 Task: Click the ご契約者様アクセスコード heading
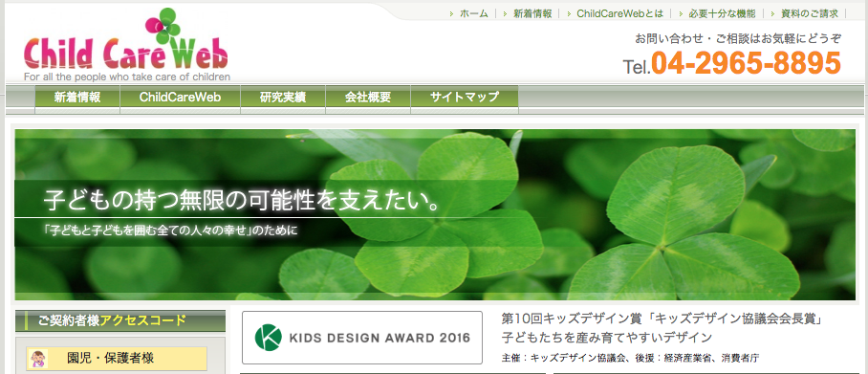pos(113,320)
